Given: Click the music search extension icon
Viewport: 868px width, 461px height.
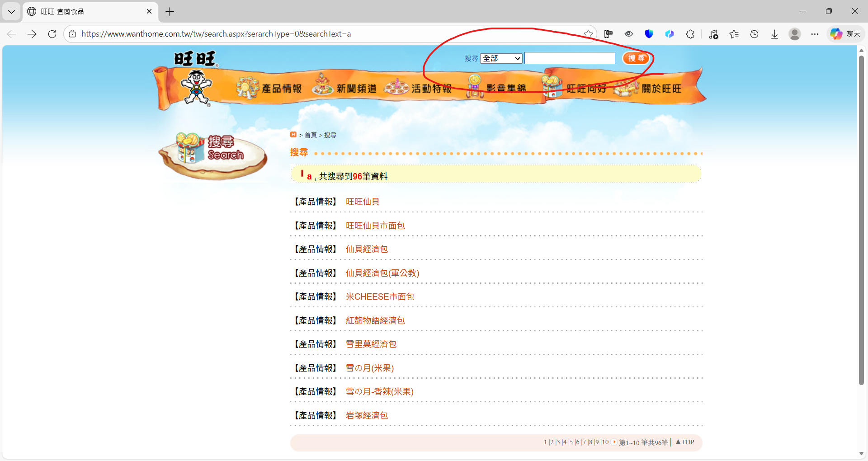Looking at the screenshot, I should [713, 34].
